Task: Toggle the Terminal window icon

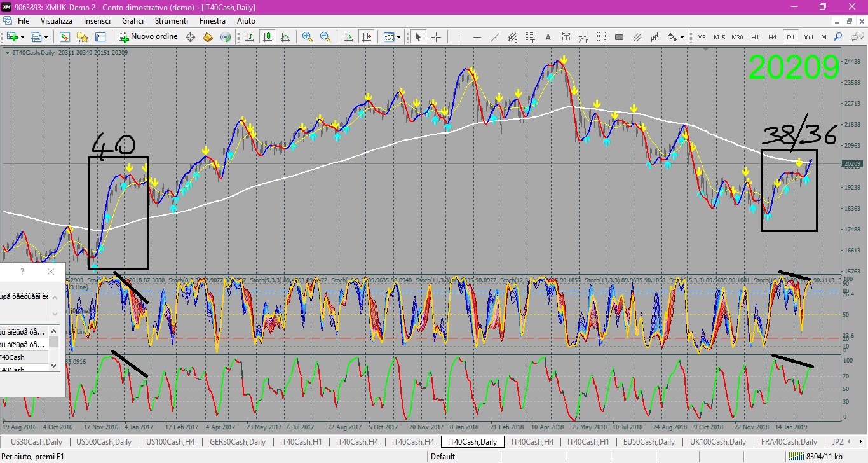Action: point(100,37)
